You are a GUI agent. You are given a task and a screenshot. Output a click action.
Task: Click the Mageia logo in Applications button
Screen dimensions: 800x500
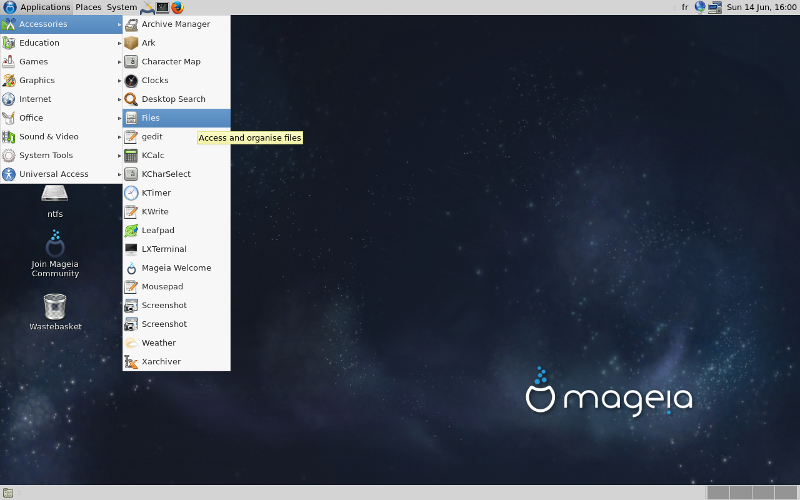pyautogui.click(x=10, y=7)
